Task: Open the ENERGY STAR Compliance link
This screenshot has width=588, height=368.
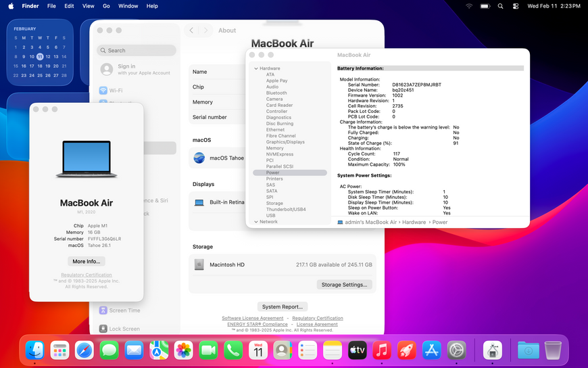Action: tap(258, 324)
